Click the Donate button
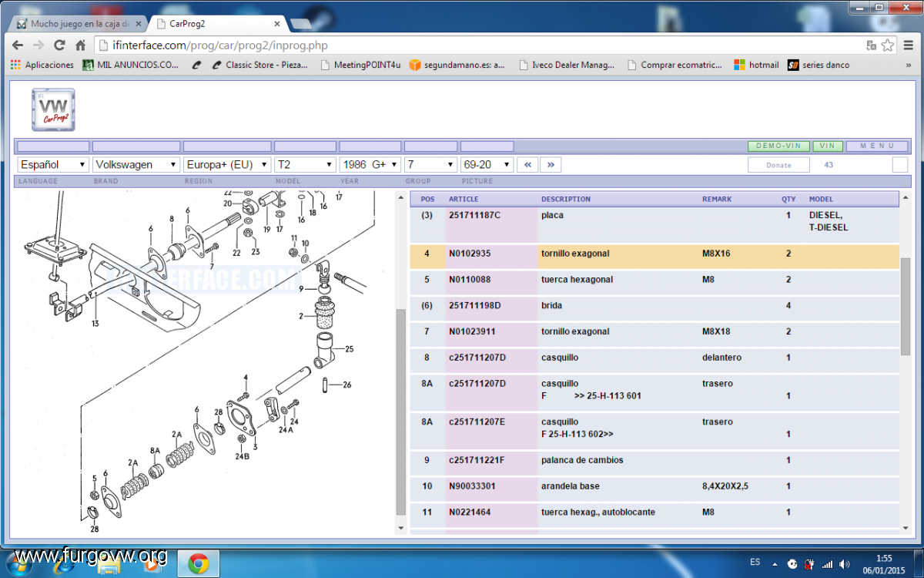 tap(778, 165)
